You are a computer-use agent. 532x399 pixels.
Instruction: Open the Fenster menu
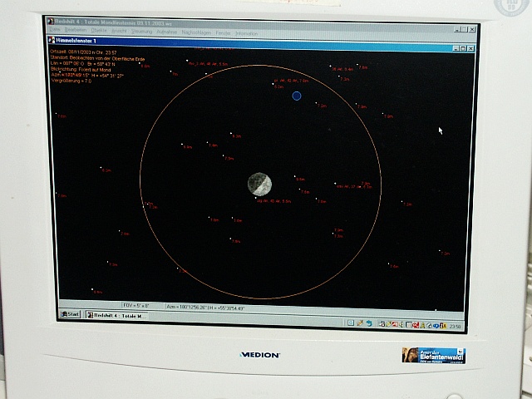pos(224,33)
